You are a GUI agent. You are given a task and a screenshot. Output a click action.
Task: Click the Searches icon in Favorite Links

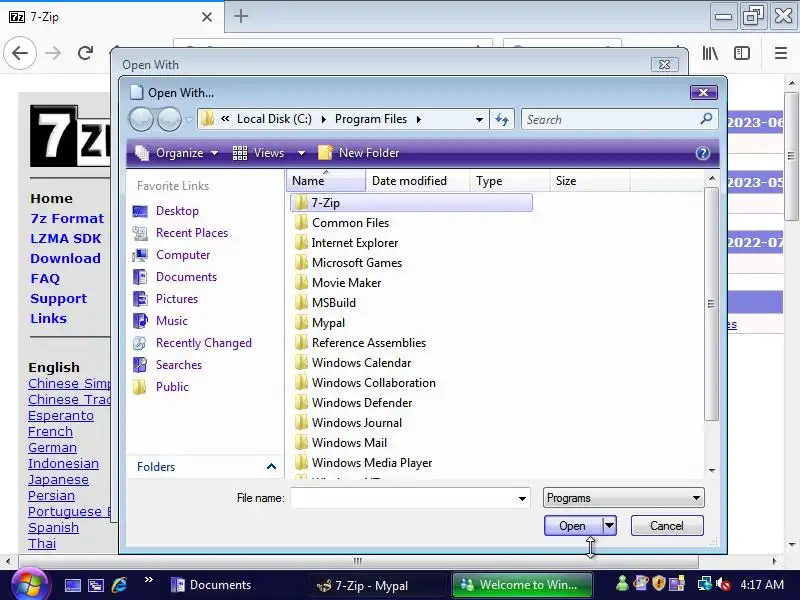point(140,365)
